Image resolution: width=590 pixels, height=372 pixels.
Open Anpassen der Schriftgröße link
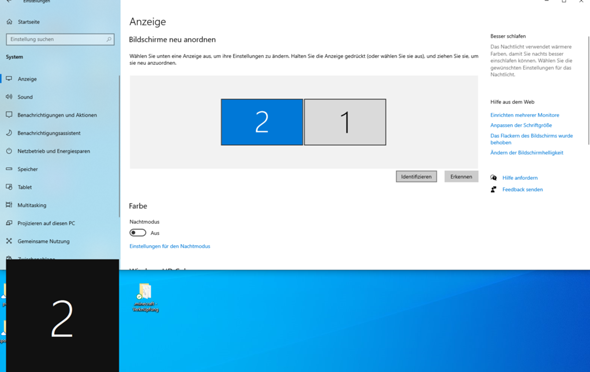pyautogui.click(x=521, y=125)
